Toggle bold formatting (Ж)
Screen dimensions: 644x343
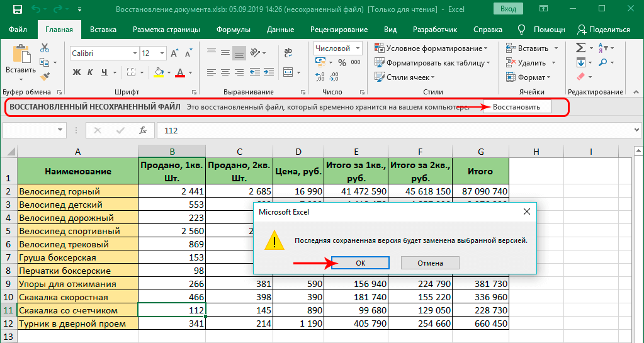(x=77, y=72)
